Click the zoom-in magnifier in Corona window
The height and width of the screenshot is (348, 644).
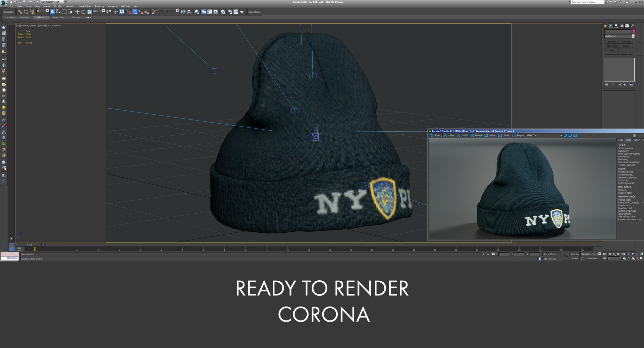coord(566,135)
